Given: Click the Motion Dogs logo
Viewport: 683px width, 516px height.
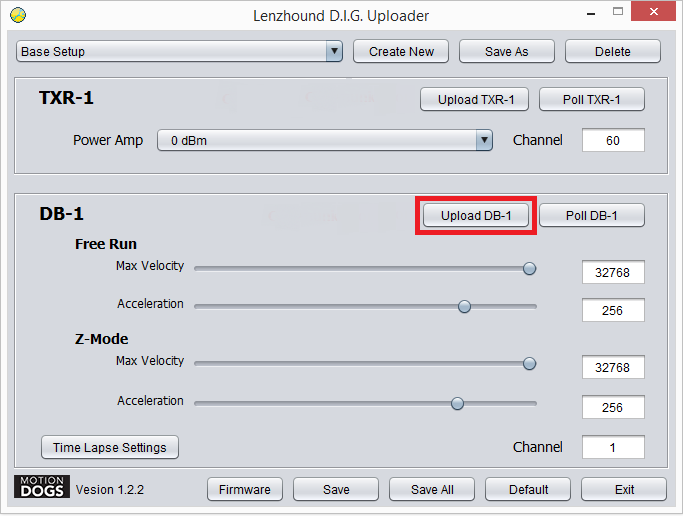Looking at the screenshot, I should 42,486.
